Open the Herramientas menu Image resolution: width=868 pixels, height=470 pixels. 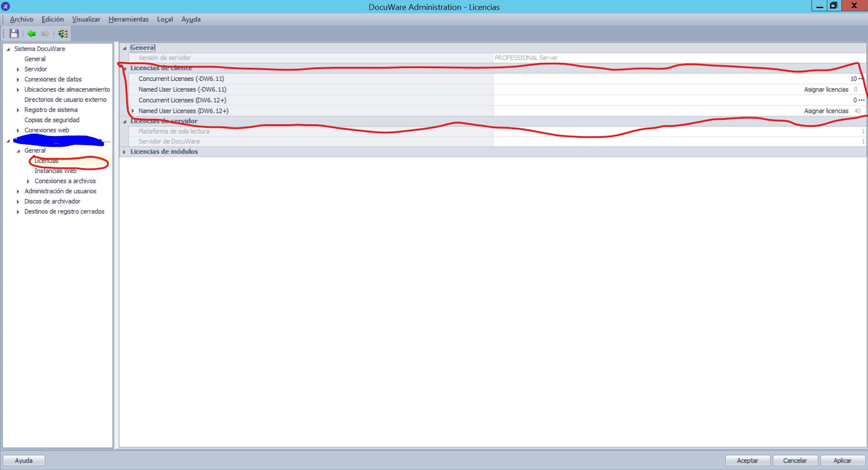[x=128, y=19]
